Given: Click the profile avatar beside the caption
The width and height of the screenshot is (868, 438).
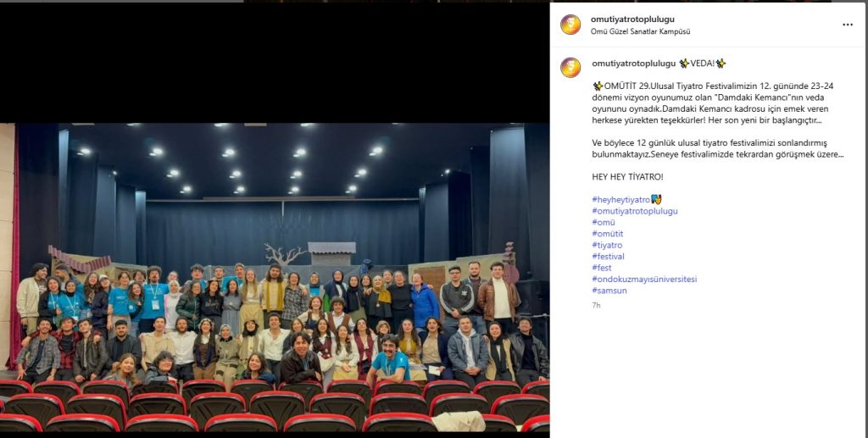Looking at the screenshot, I should 570,68.
